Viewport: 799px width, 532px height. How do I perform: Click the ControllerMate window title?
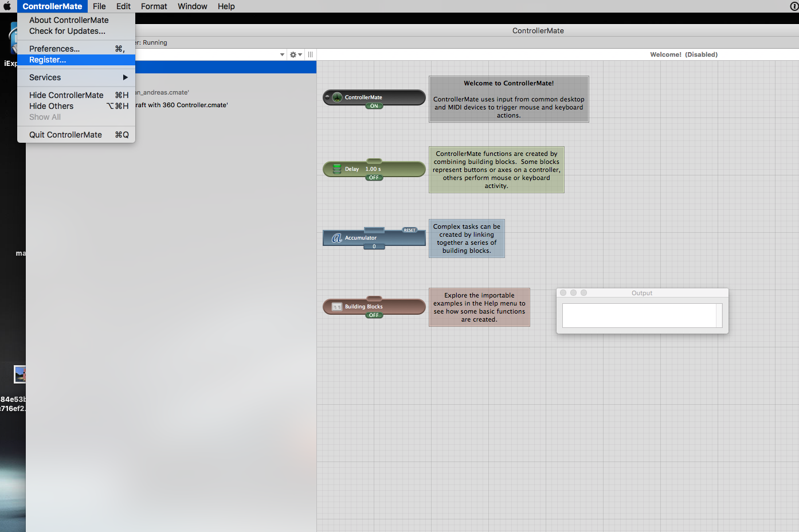point(538,31)
